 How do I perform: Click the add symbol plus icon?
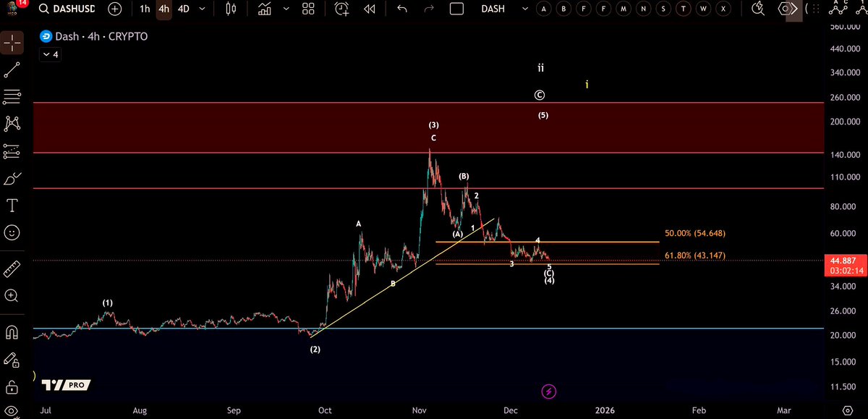click(x=114, y=9)
